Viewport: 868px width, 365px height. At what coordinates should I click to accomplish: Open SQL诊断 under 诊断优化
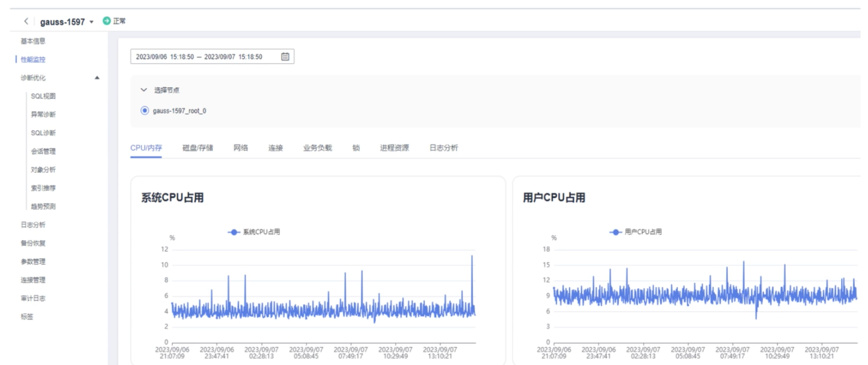pos(43,133)
